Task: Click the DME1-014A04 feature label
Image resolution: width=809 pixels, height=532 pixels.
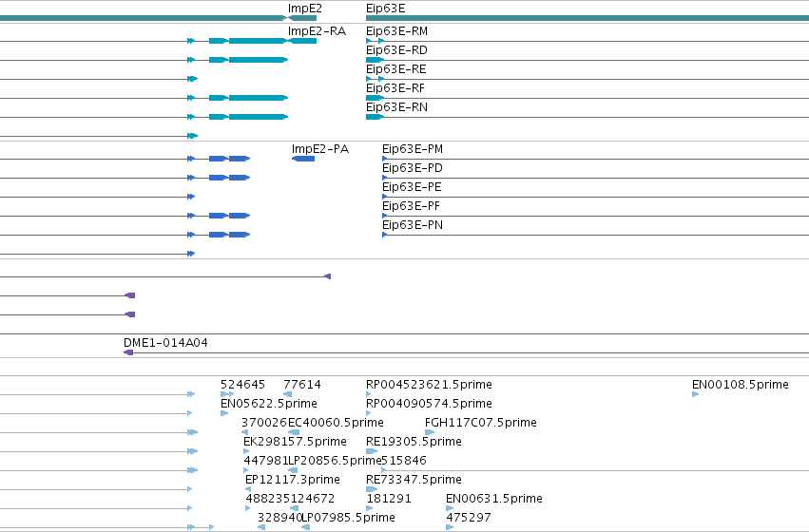Action: 165,343
